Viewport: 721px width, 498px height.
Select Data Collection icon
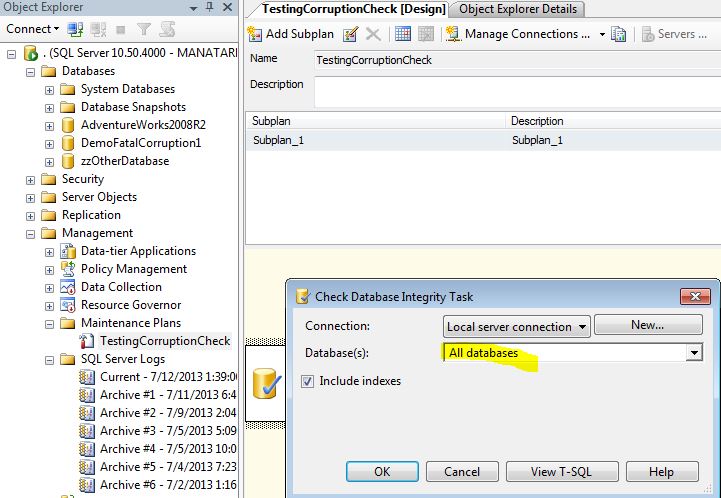(68, 287)
